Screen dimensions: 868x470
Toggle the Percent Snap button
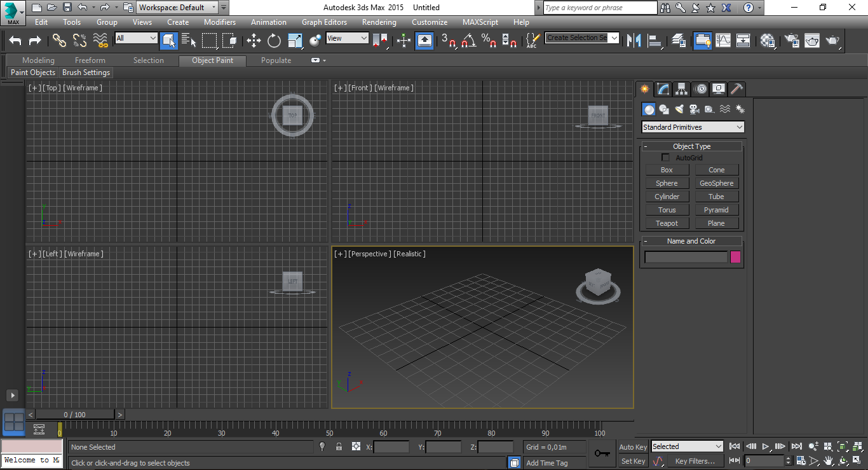[489, 41]
